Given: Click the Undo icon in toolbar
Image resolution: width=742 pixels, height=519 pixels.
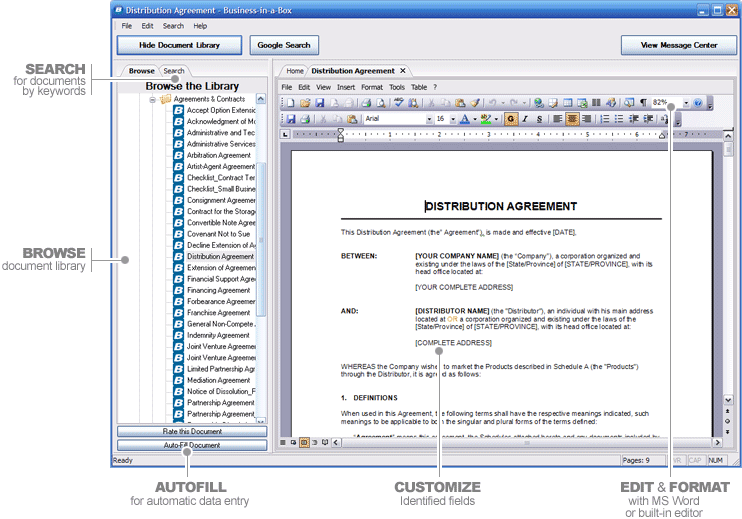Looking at the screenshot, I should pyautogui.click(x=492, y=103).
